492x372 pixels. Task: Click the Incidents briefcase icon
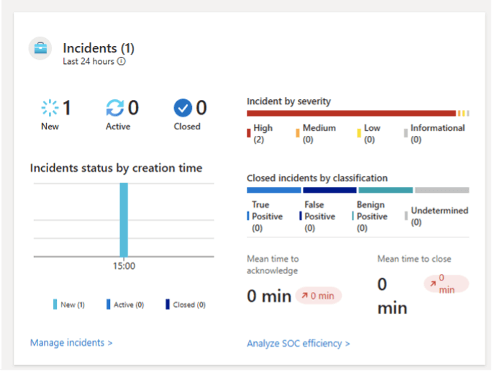click(x=40, y=49)
